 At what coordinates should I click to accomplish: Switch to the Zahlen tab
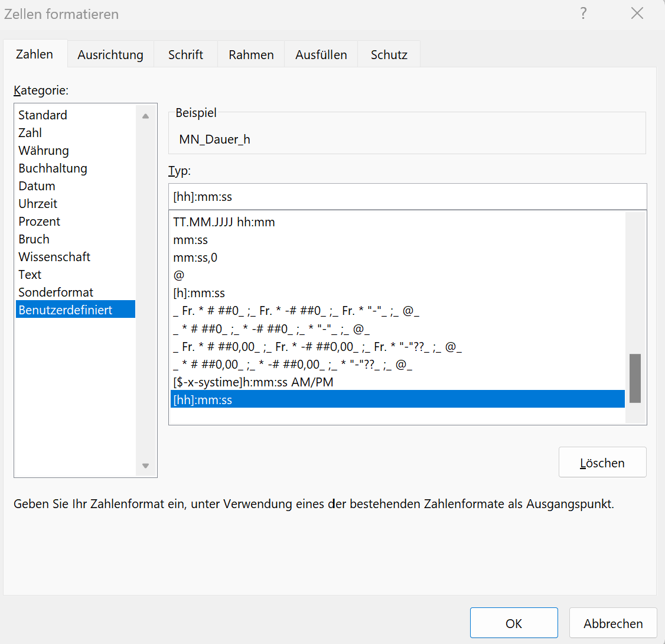tap(35, 54)
